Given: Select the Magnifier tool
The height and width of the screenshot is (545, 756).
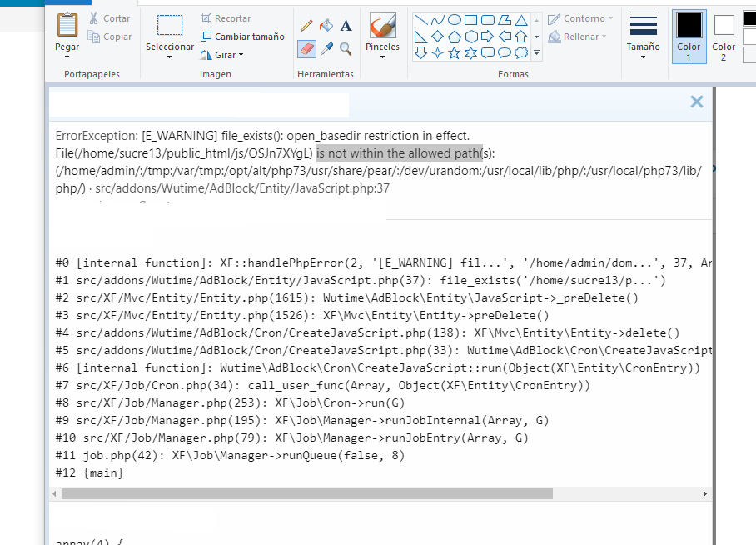Looking at the screenshot, I should pos(346,49).
